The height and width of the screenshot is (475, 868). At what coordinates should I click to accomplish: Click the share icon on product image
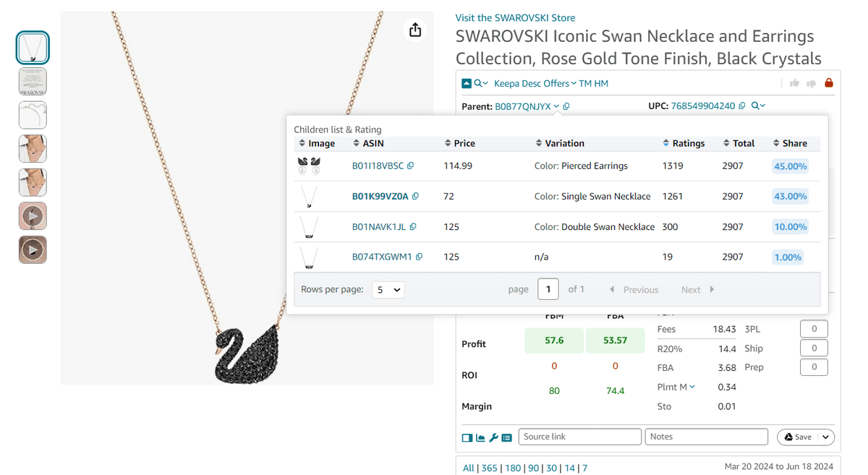point(415,30)
